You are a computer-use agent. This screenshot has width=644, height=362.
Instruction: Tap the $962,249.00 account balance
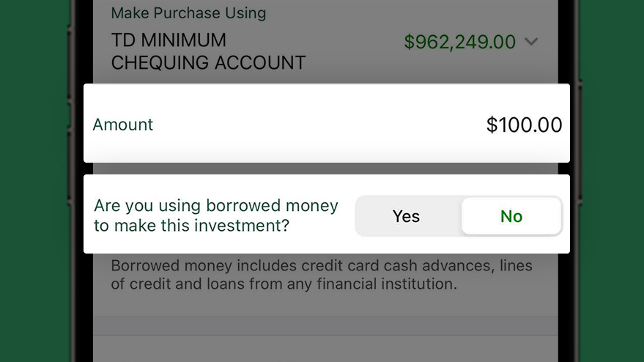pos(459,42)
